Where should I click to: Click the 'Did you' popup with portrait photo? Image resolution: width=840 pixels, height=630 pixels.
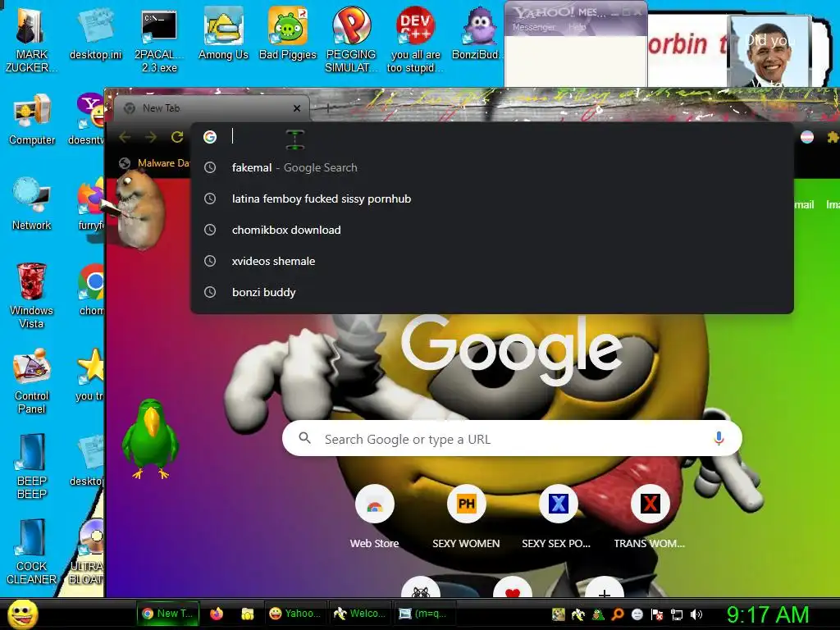tap(769, 50)
